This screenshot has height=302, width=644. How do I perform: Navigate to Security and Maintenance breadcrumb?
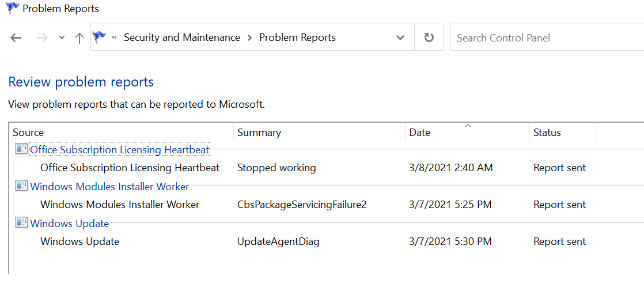point(181,37)
